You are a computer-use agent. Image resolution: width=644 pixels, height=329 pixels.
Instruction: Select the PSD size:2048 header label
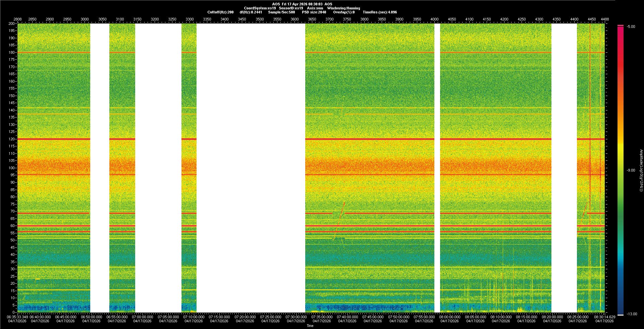314,12
